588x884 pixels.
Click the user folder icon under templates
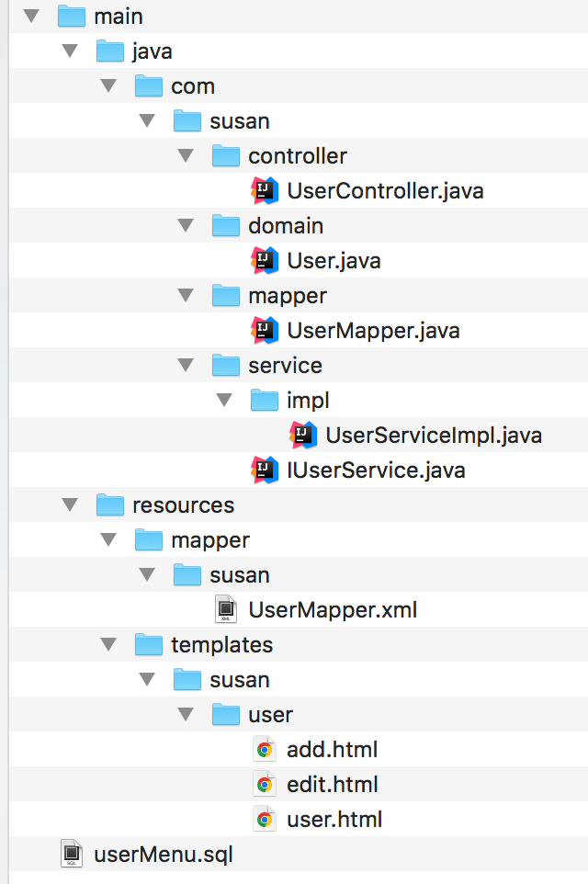226,714
